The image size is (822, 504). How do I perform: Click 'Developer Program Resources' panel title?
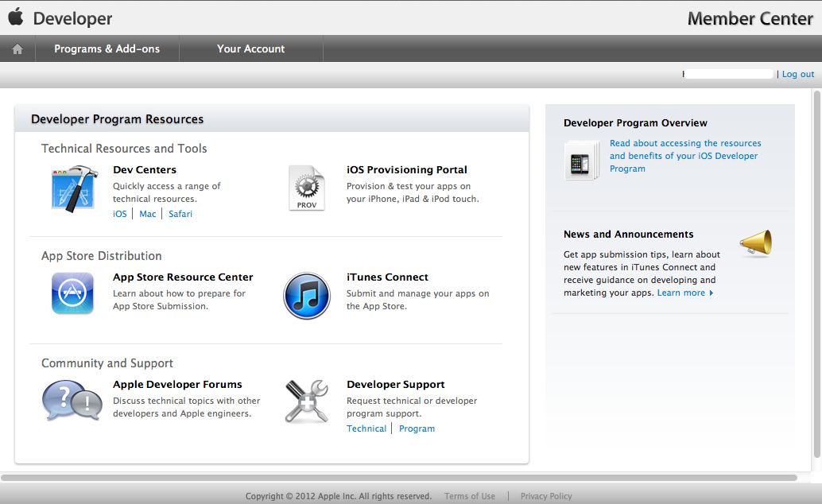coord(118,119)
